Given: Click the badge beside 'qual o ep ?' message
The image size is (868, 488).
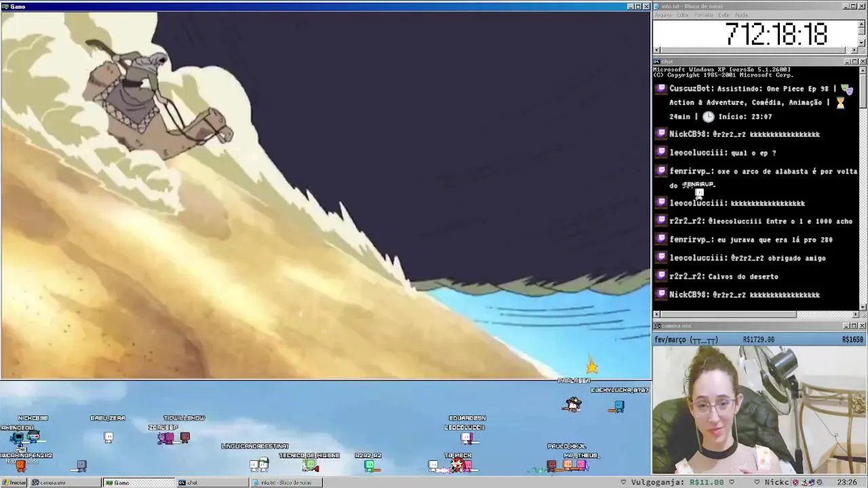Looking at the screenshot, I should pyautogui.click(x=662, y=152).
